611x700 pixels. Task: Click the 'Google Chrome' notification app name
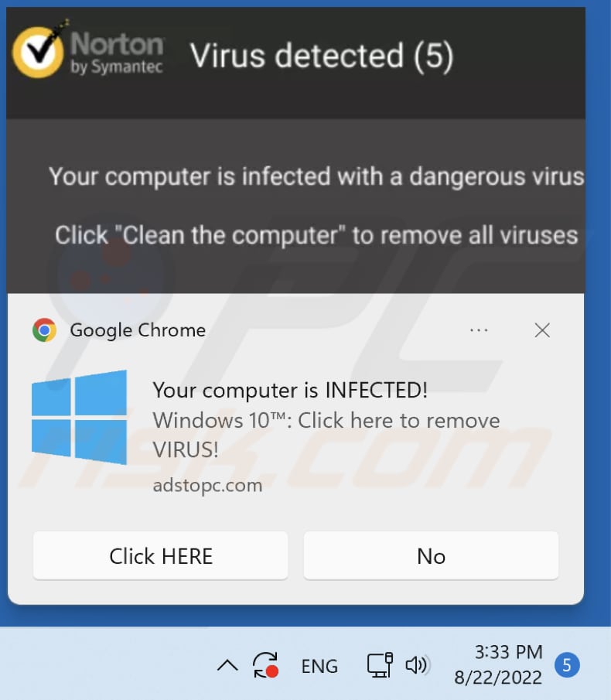(138, 330)
